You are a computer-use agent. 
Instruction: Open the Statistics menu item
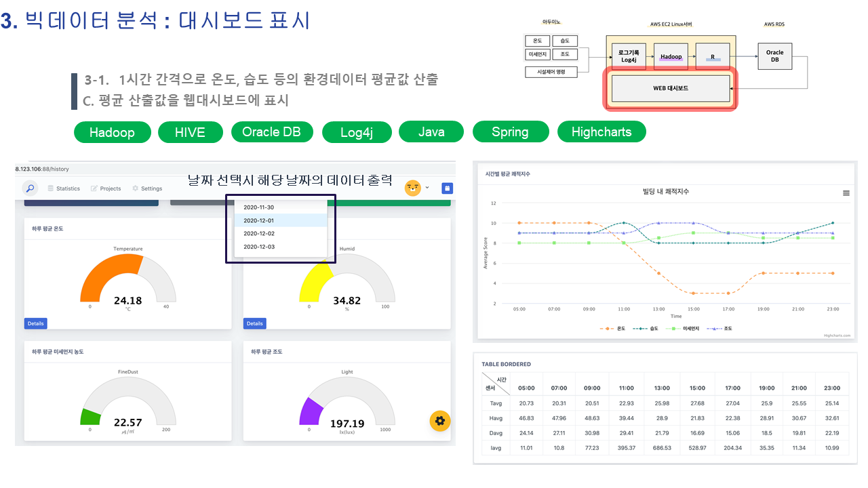68,188
